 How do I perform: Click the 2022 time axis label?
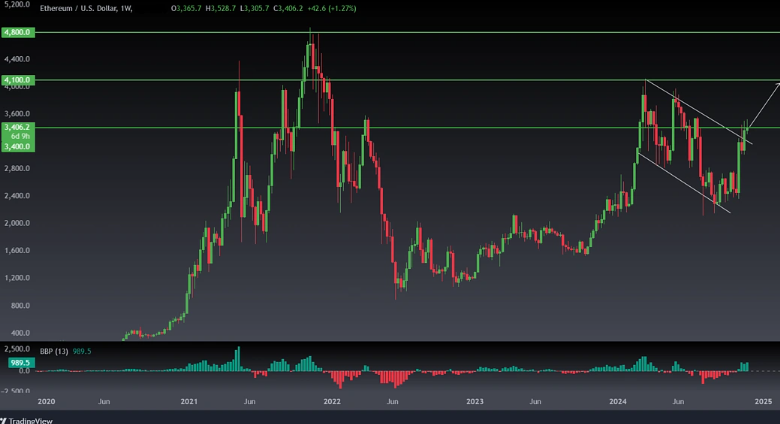(x=332, y=401)
